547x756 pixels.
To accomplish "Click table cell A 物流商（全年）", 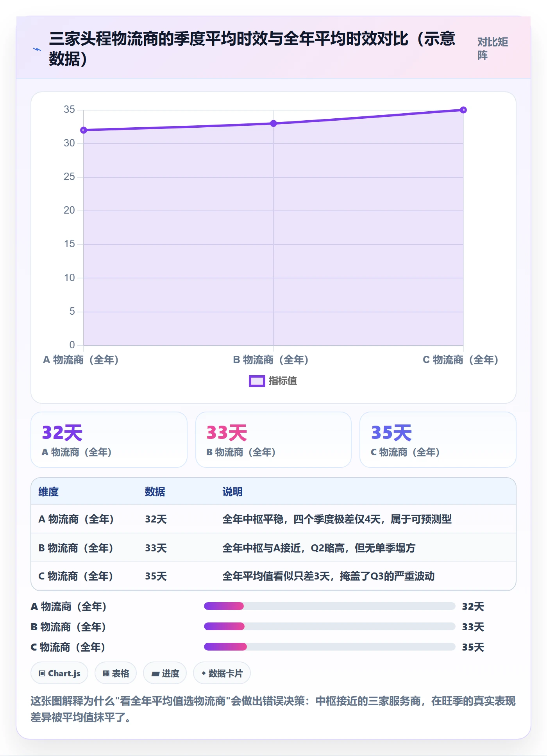I will coord(77,519).
